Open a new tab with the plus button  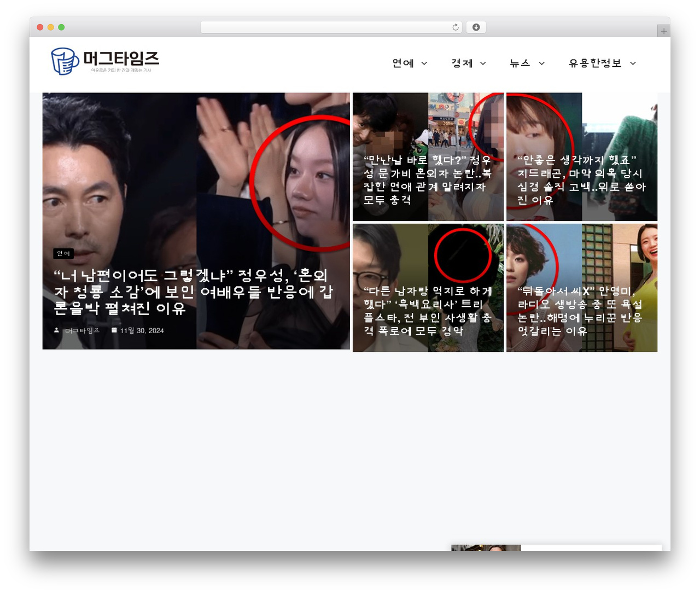(663, 31)
